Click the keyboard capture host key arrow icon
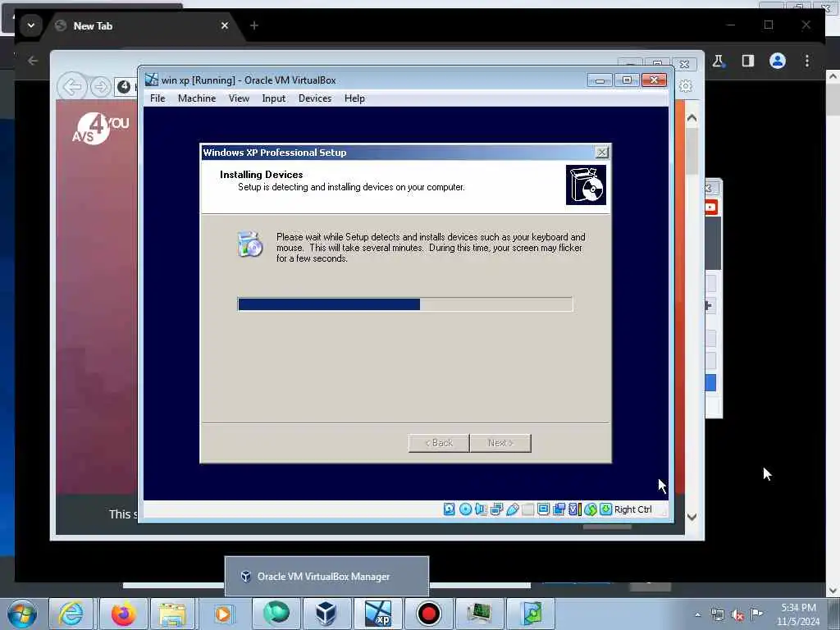This screenshot has height=630, width=840. 605,509
